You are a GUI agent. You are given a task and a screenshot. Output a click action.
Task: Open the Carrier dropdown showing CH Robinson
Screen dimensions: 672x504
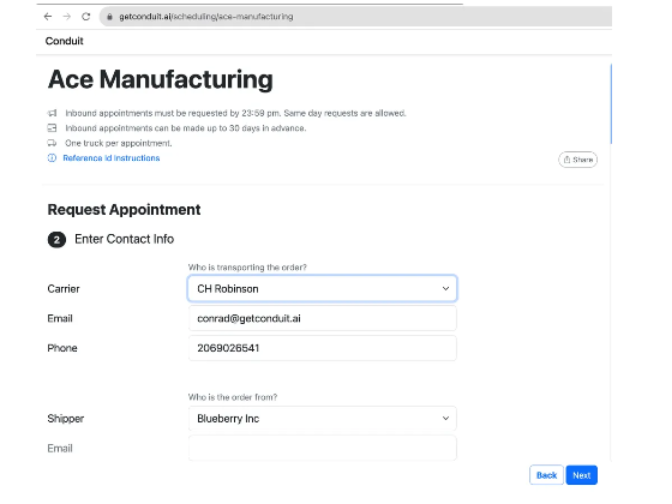click(x=321, y=289)
